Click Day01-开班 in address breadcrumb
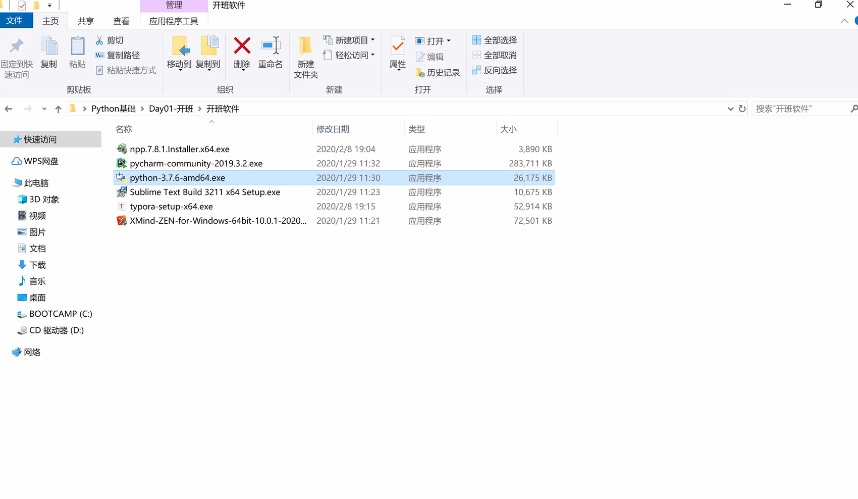The width and height of the screenshot is (858, 499). tap(171, 109)
